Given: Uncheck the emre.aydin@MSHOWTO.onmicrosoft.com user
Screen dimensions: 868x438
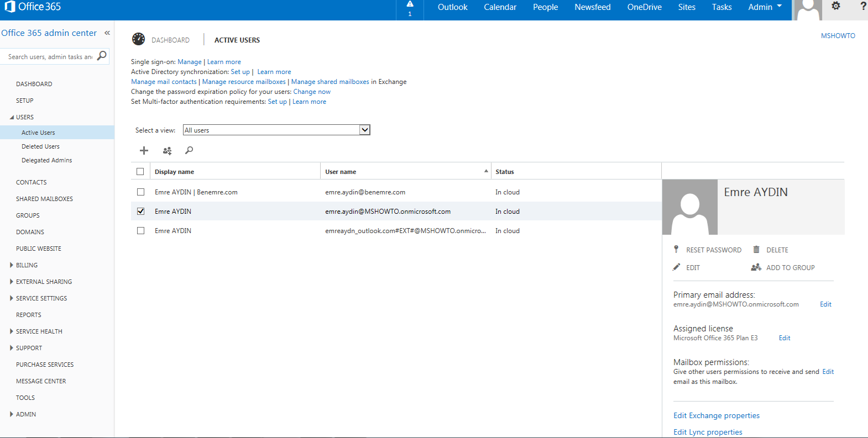Looking at the screenshot, I should (x=140, y=211).
